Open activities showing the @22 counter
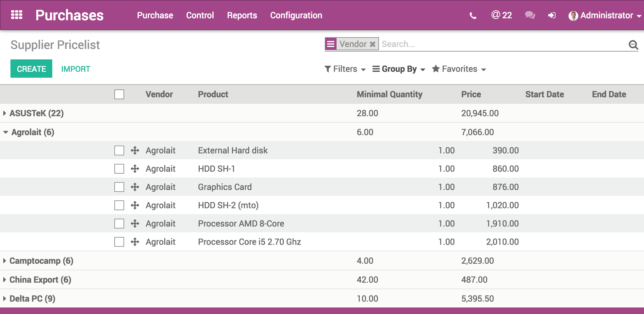The height and width of the screenshot is (314, 644). 502,15
